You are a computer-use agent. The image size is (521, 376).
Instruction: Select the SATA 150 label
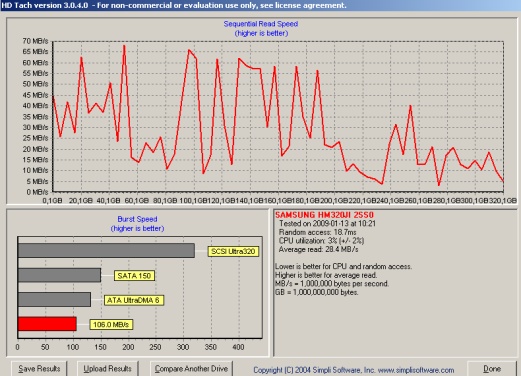pyautogui.click(x=134, y=276)
